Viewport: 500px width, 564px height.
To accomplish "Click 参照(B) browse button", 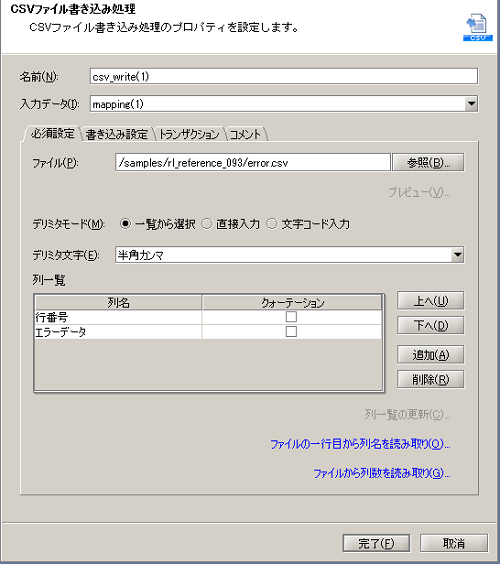I will pyautogui.click(x=428, y=163).
